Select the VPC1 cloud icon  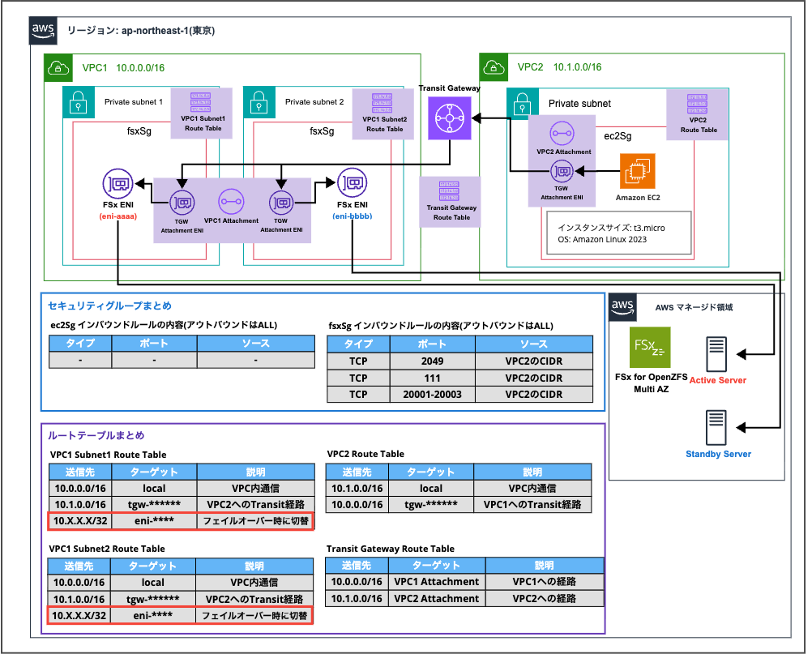click(57, 68)
